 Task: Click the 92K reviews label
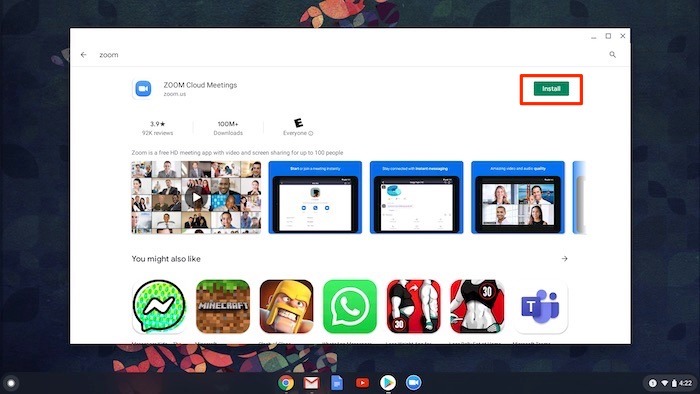158,133
